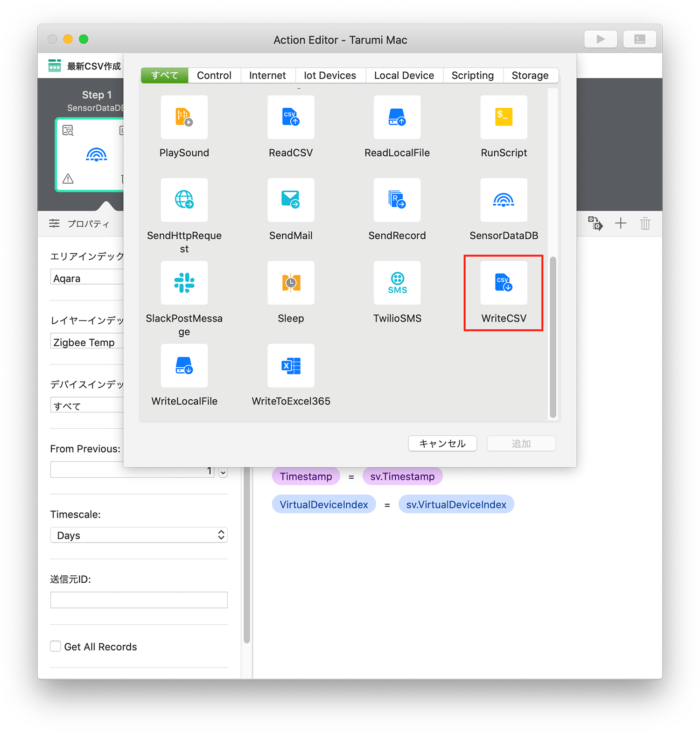Click the From Previous stepper arrow

click(223, 472)
